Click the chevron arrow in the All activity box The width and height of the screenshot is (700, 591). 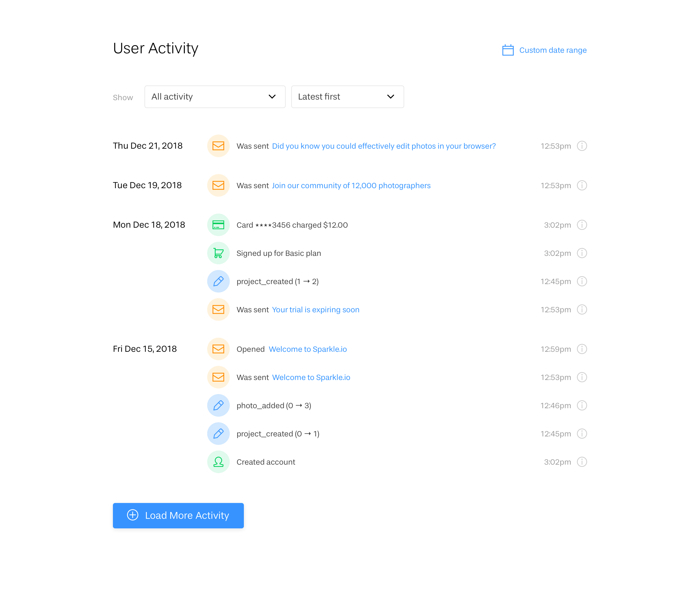pyautogui.click(x=272, y=97)
